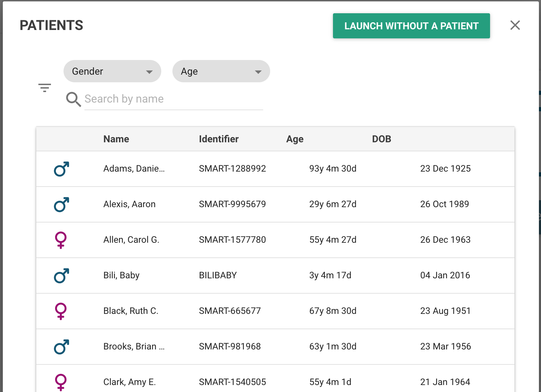
Task: Select patient Brooks, Brian
Action: (x=134, y=347)
